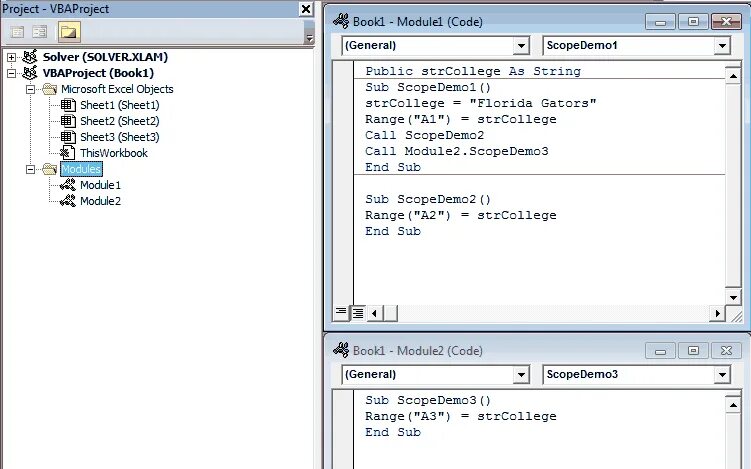Click Module2 vertical scroll up arrow
Image resolution: width=751 pixels, height=469 pixels.
733,405
